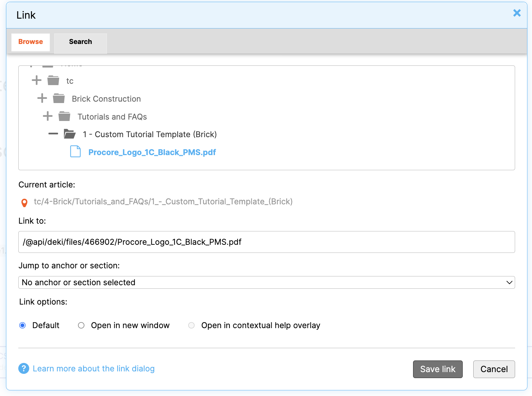Click the orange location pin icon

pyautogui.click(x=24, y=203)
